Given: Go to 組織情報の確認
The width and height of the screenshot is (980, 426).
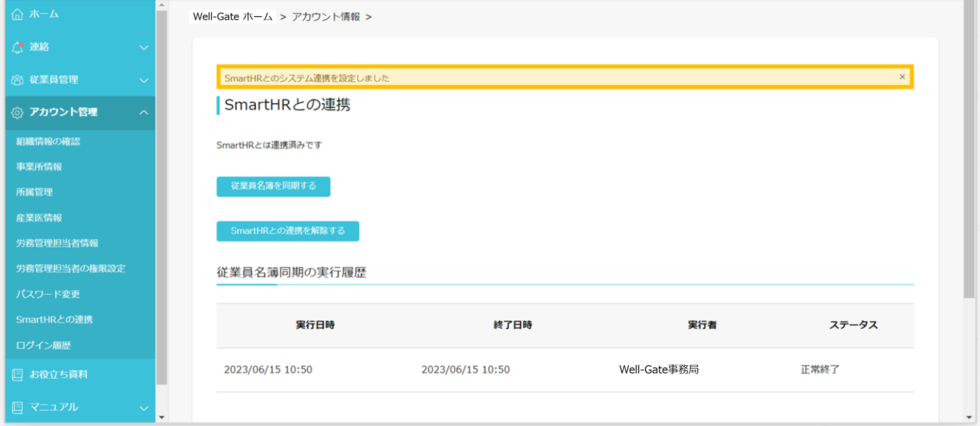Looking at the screenshot, I should click(x=48, y=142).
